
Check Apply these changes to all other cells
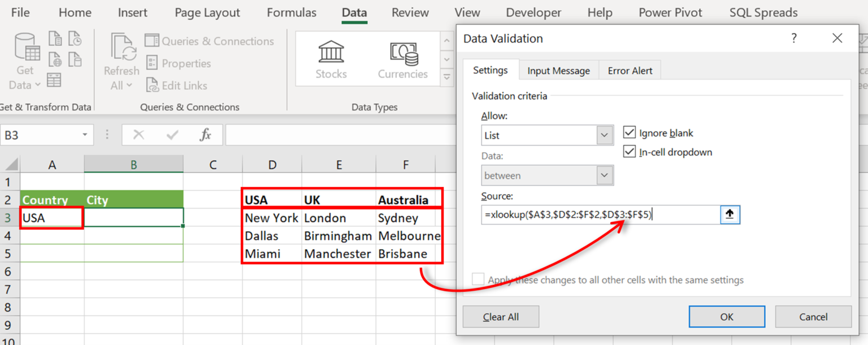pos(478,278)
